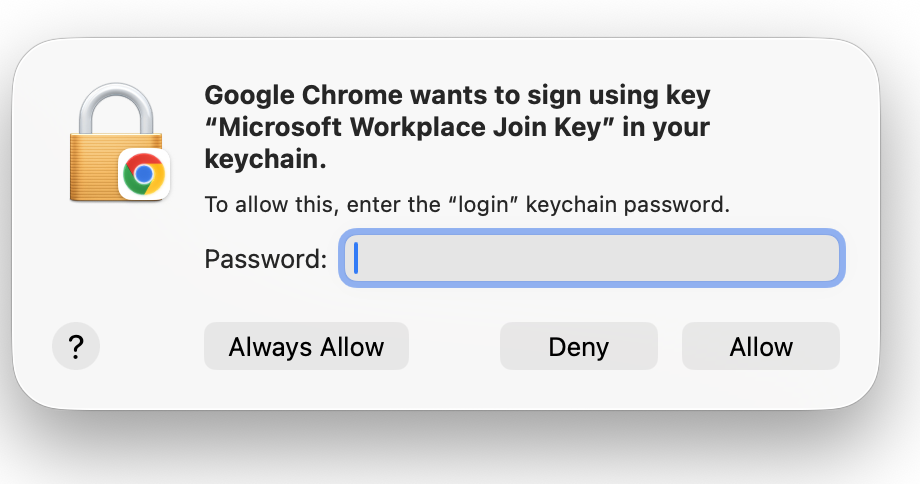Select the Deny button
Screen dimensions: 920x484
579,346
